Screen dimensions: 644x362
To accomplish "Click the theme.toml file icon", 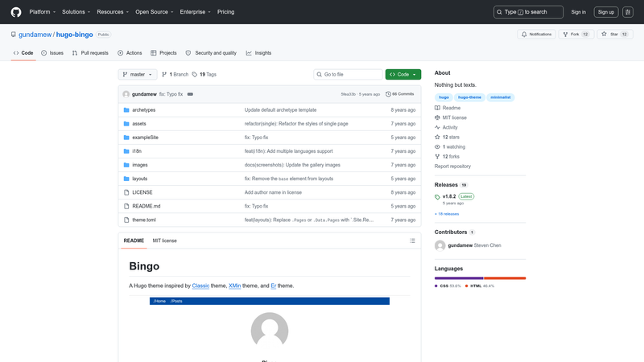I will coord(126,220).
